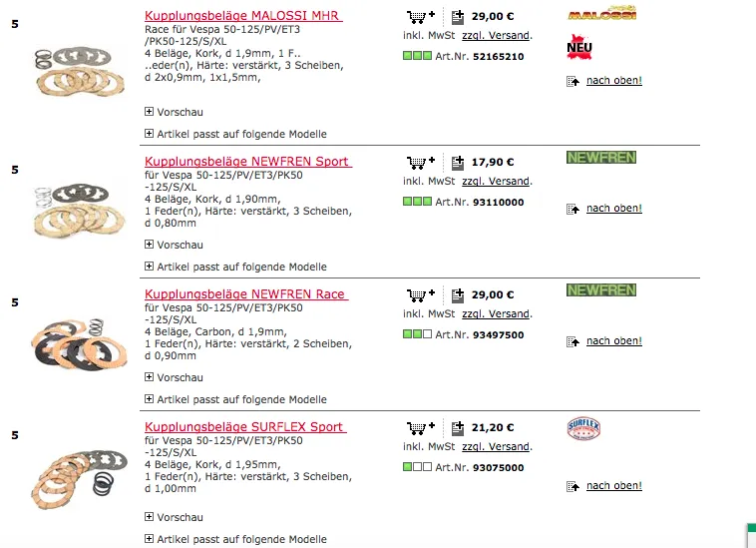The height and width of the screenshot is (548, 756).
Task: Click the Surflex brand logo
Action: (x=582, y=430)
